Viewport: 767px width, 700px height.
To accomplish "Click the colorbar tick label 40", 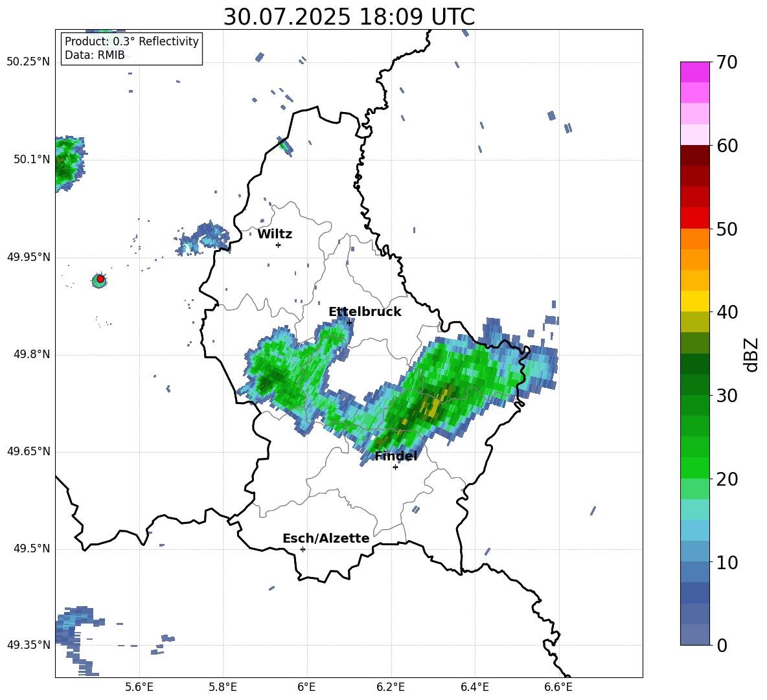I will tap(727, 312).
